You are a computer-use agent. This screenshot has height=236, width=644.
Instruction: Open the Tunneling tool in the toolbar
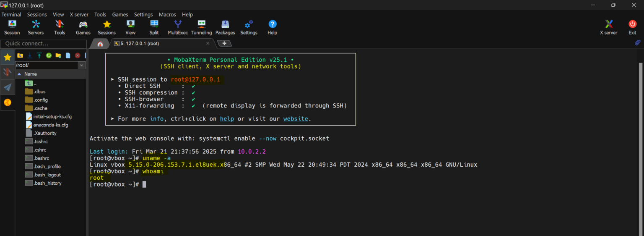pos(201,28)
